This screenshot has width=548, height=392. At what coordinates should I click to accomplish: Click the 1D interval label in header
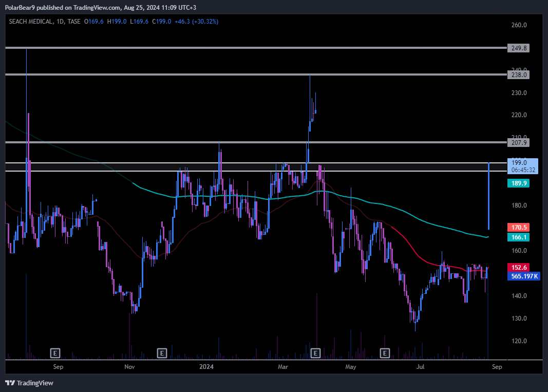coord(60,22)
